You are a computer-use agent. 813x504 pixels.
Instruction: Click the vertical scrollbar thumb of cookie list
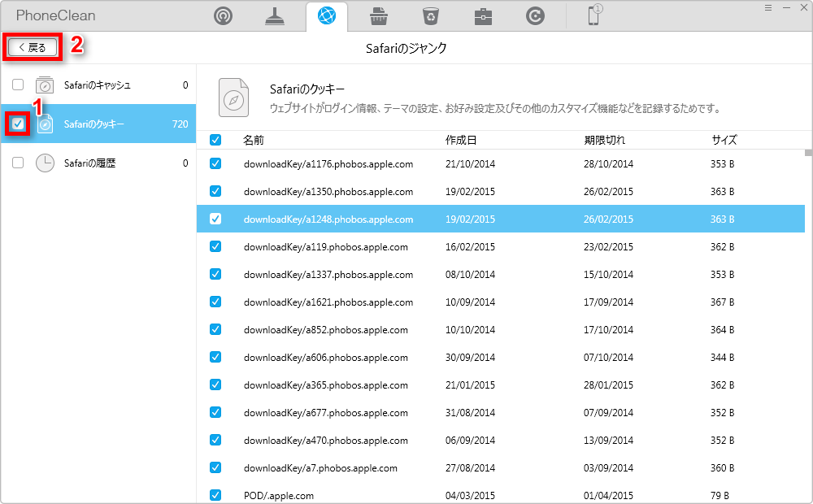tap(808, 153)
